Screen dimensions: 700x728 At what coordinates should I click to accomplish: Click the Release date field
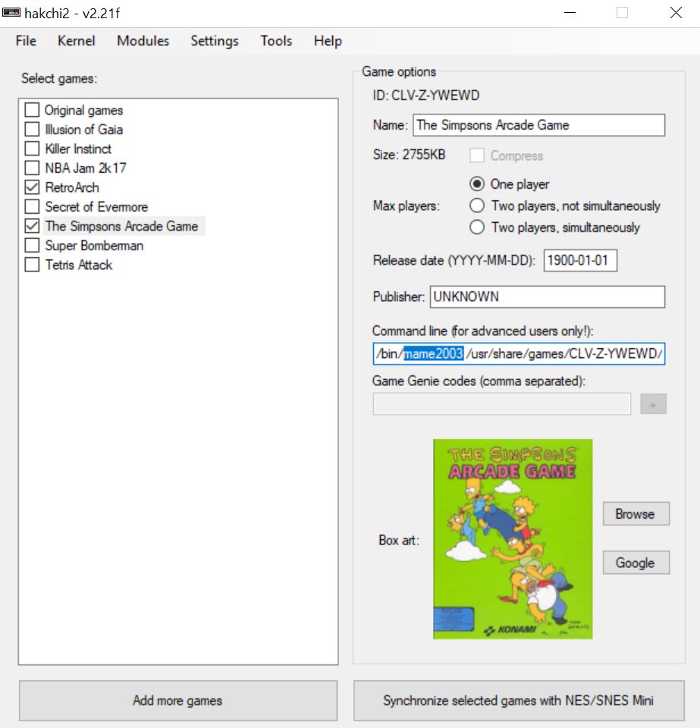[580, 260]
